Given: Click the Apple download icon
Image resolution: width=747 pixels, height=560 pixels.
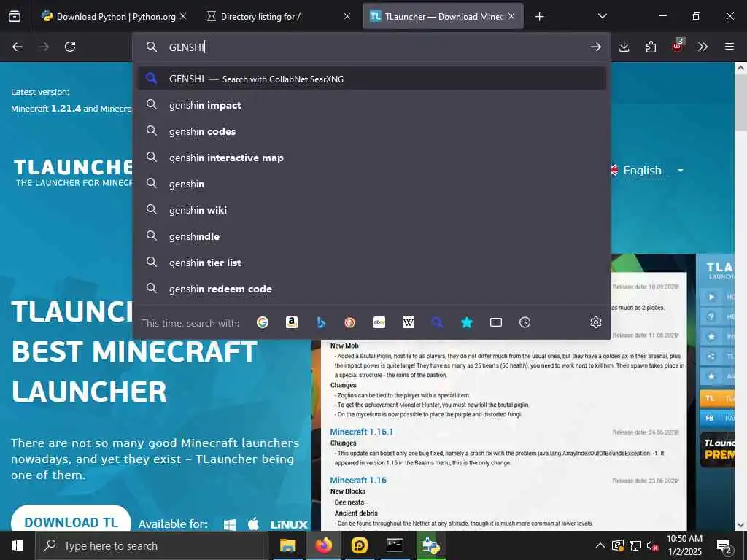Looking at the screenshot, I should coord(253,524).
